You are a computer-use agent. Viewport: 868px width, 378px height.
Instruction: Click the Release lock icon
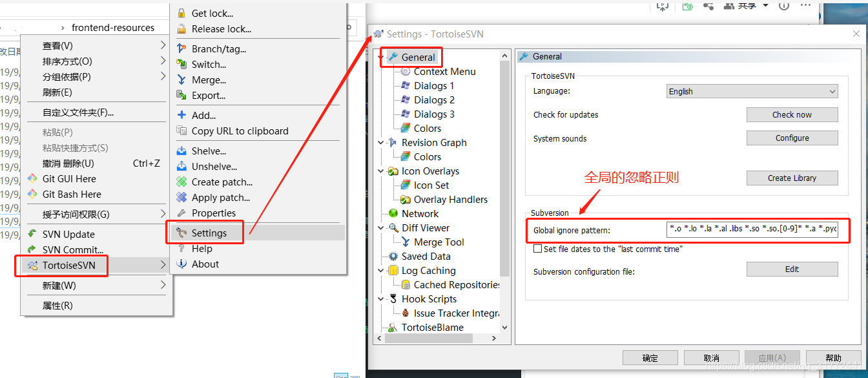[x=181, y=29]
